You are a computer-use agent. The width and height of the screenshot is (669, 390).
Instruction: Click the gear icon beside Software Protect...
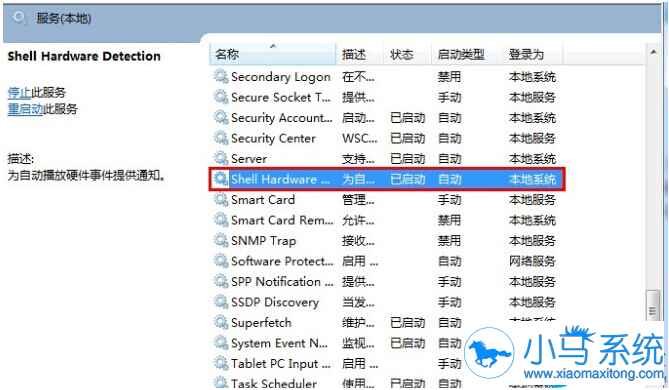221,261
